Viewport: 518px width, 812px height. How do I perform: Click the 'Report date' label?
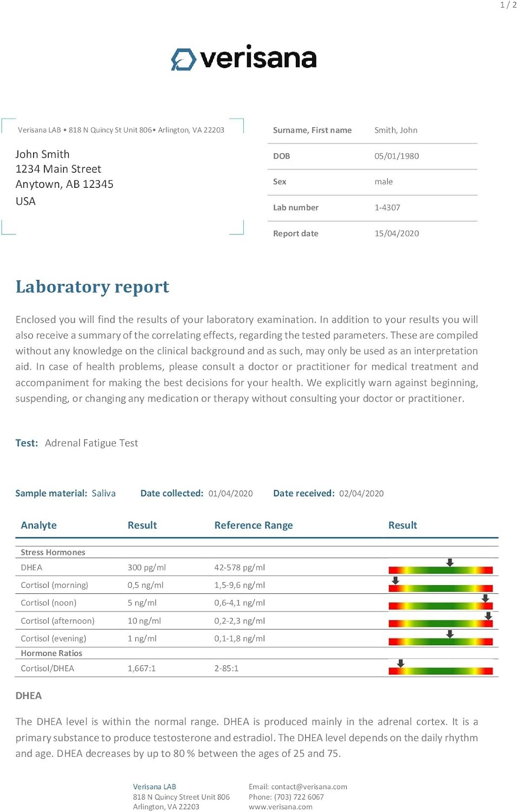[296, 233]
